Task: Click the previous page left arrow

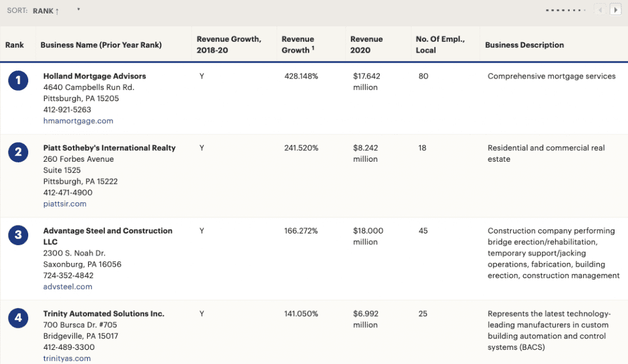Action: point(600,10)
